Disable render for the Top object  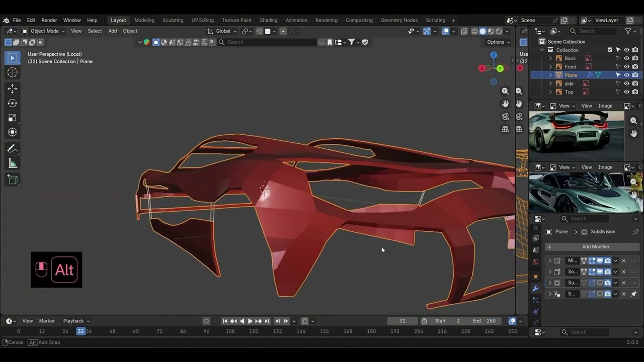pyautogui.click(x=635, y=92)
